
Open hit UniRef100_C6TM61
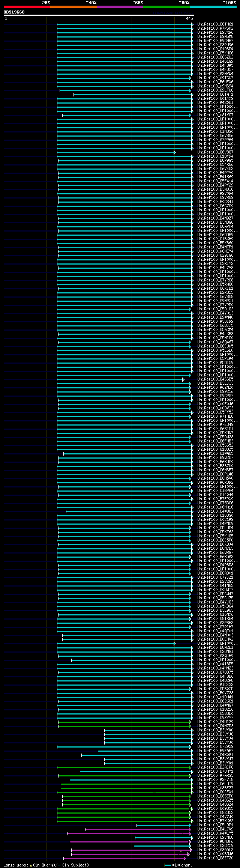[x=215, y=24]
